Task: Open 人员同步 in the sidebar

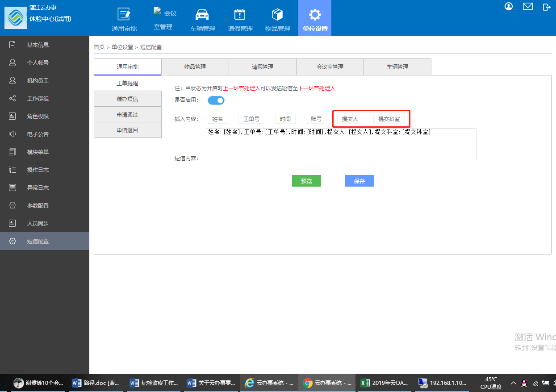Action: tap(45, 223)
